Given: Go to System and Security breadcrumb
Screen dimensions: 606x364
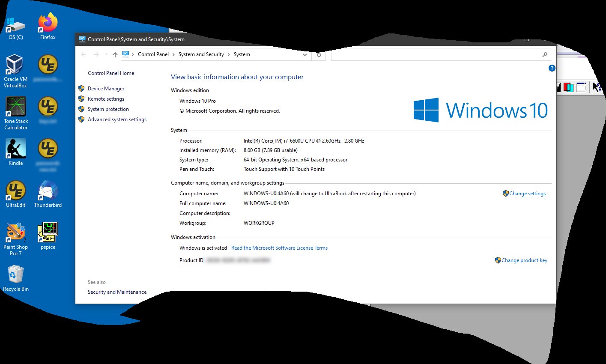Looking at the screenshot, I should pyautogui.click(x=201, y=54).
